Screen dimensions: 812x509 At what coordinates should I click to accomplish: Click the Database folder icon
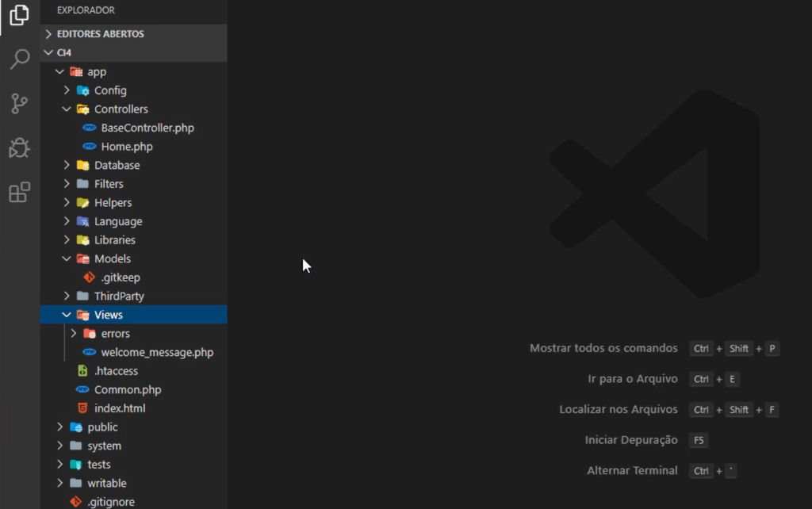[x=82, y=165]
